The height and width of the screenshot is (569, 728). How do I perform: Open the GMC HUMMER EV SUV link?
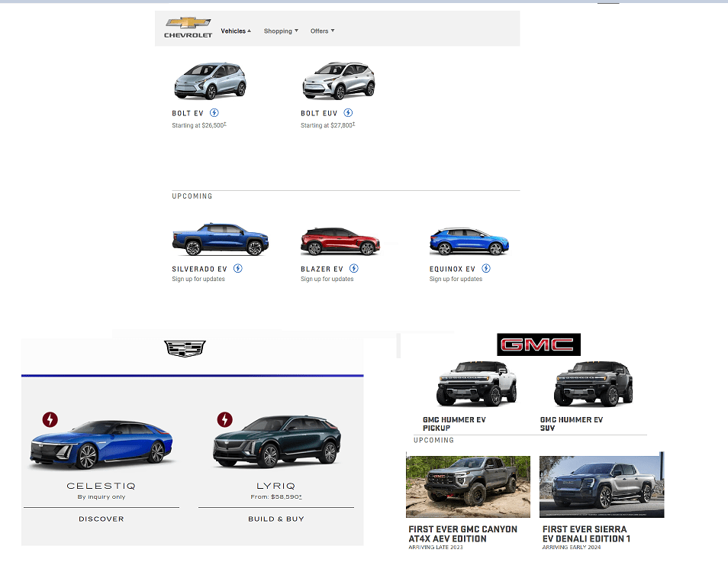(572, 424)
